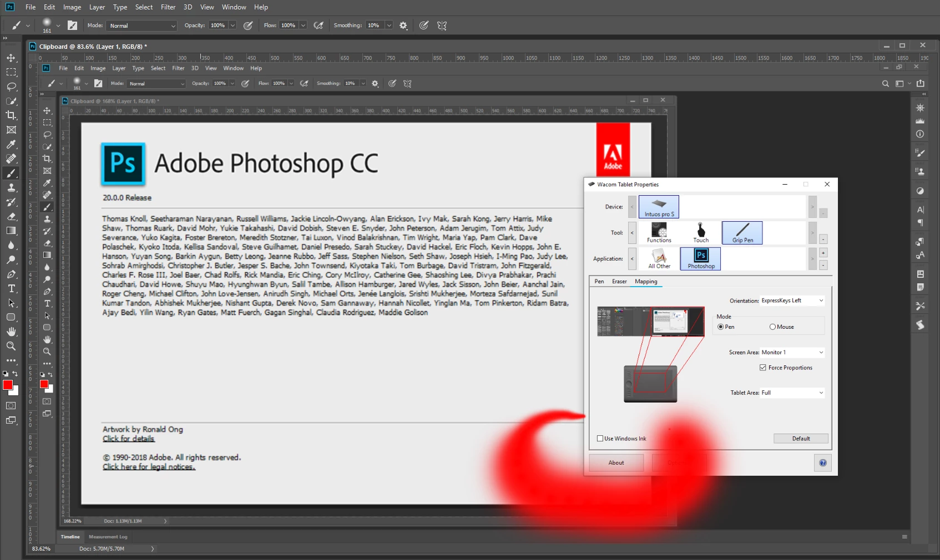Open the Tablet Area dropdown showing Full
Image resolution: width=940 pixels, height=560 pixels.
(x=792, y=393)
